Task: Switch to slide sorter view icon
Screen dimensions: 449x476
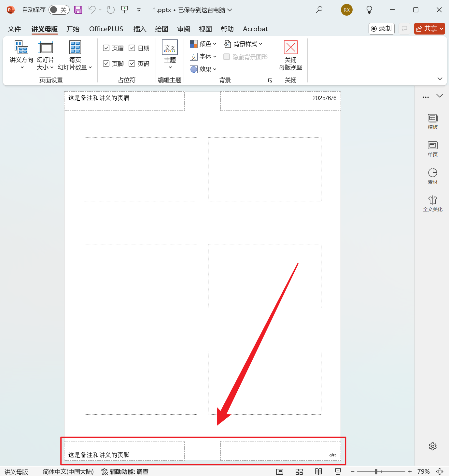Action: pos(299,471)
